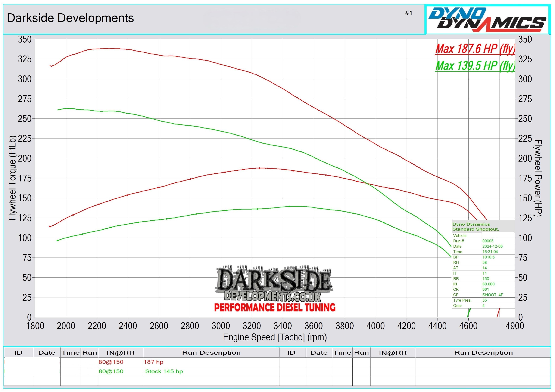The height and width of the screenshot is (392, 555).
Task: Click "175" on the Flywheel Torque axis
Action: pos(25,178)
